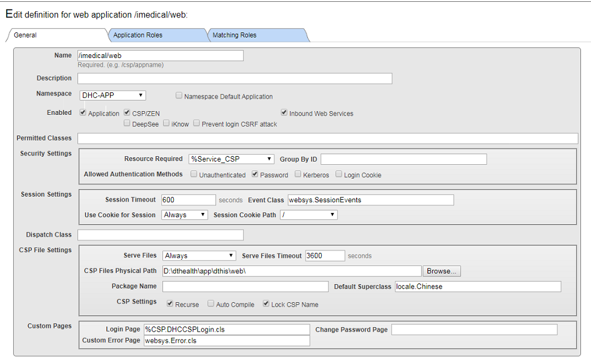Uncheck the Inbound Web Services checkbox
591x364 pixels.
284,113
